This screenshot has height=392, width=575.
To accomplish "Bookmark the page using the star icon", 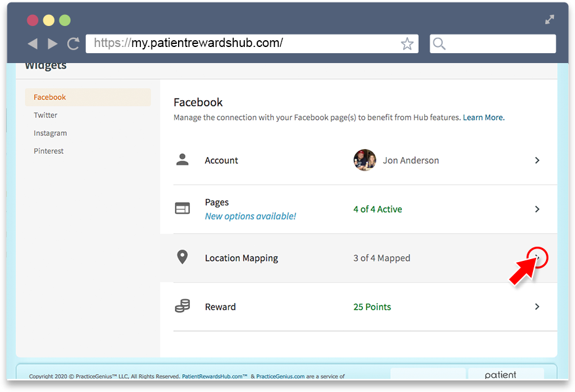I will (407, 44).
